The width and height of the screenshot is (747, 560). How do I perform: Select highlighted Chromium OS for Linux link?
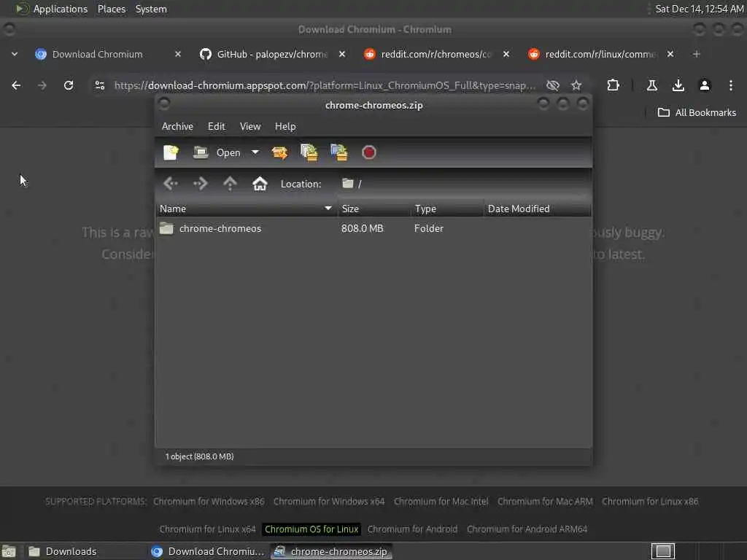pyautogui.click(x=311, y=529)
